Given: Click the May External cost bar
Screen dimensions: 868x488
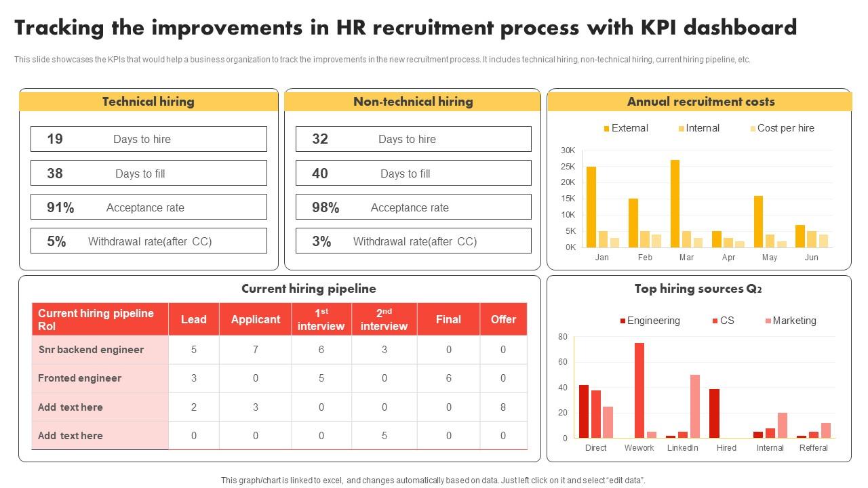Looking at the screenshot, I should point(759,222).
